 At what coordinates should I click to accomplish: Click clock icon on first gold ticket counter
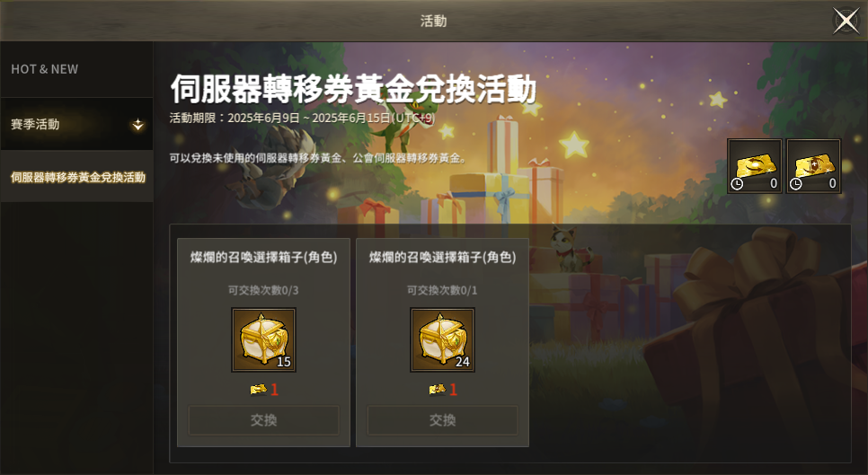tap(737, 184)
